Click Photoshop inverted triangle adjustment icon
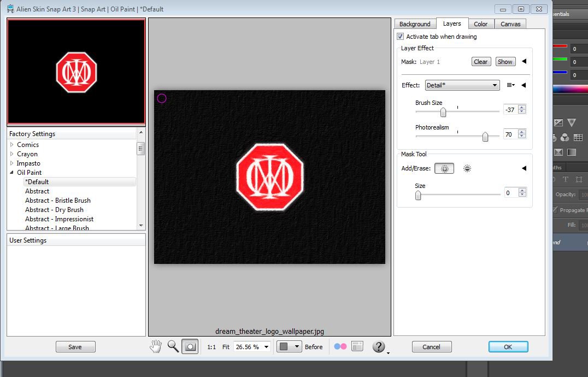This screenshot has height=377, width=588. 572,122
